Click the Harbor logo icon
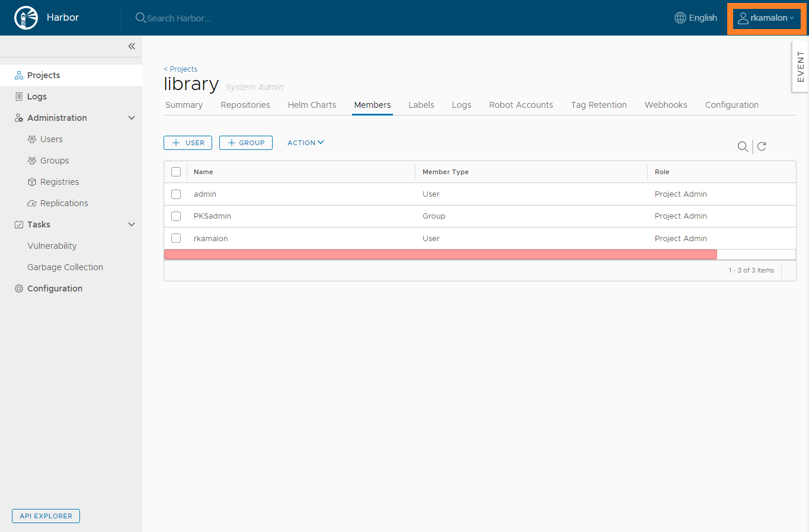Viewport: 809px width, 532px height. (x=26, y=18)
